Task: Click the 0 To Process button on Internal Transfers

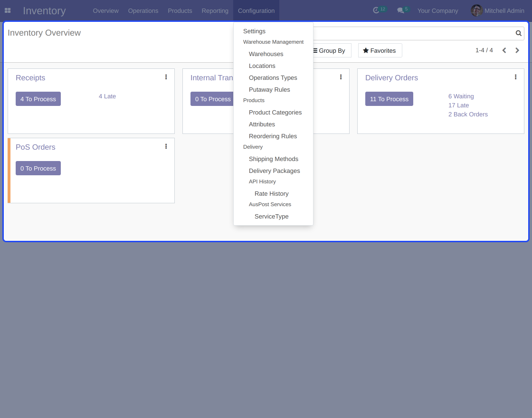Action: click(212, 99)
